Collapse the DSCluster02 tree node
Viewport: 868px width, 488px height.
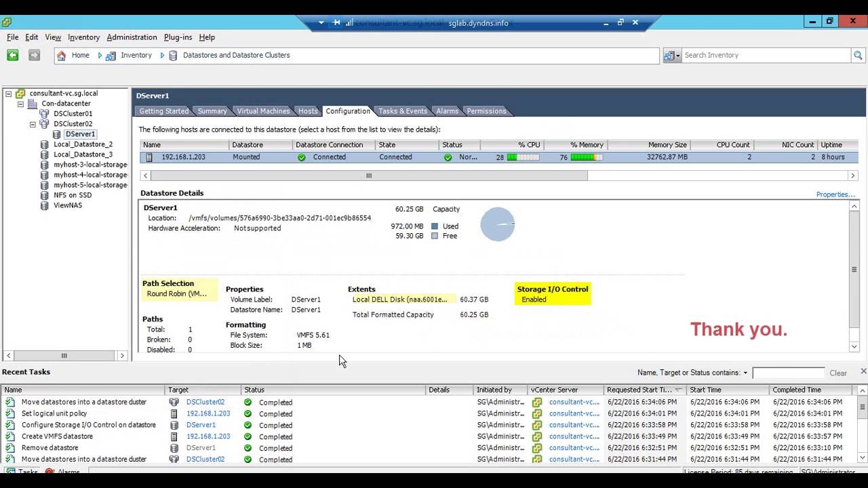(x=33, y=124)
